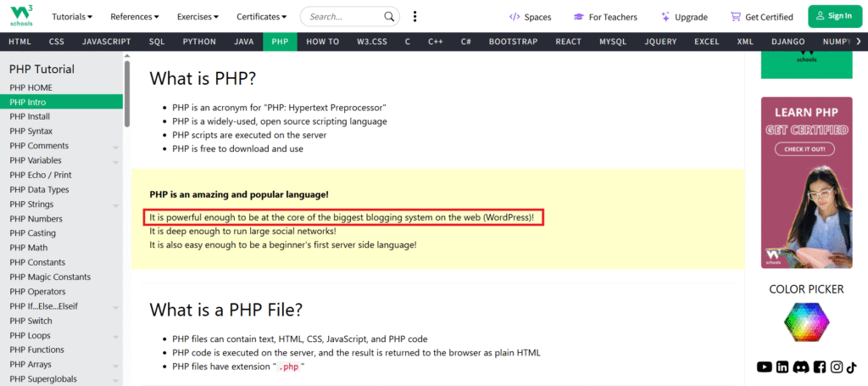Expand the PHP Comments sidebar arrow
Viewport: 868px width, 386px height.
click(115, 147)
